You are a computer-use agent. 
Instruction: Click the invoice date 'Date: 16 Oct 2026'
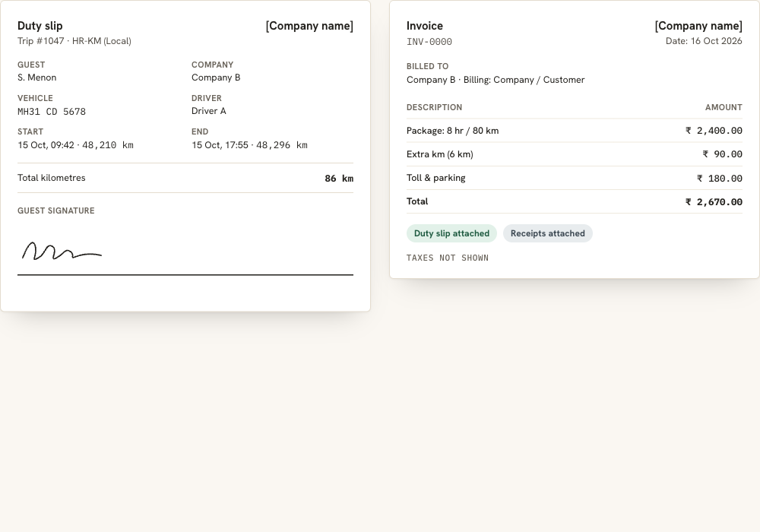click(x=704, y=41)
